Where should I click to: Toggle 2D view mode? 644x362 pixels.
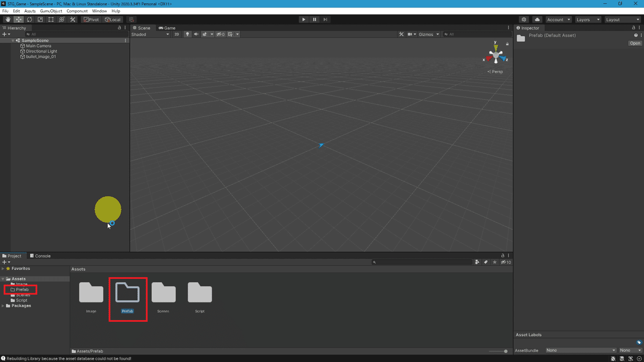pos(177,34)
